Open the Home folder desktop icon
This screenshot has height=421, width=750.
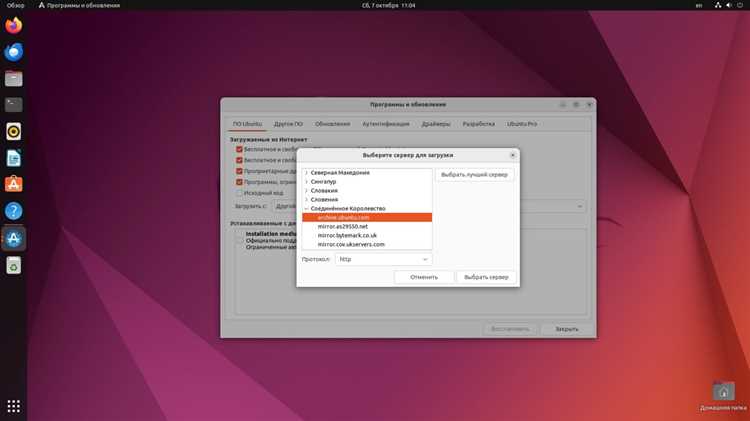tap(723, 396)
